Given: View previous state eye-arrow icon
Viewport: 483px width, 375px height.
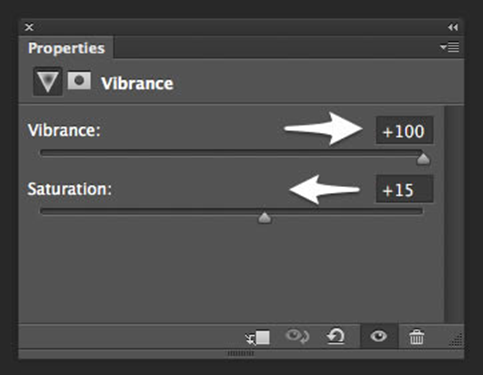Looking at the screenshot, I should (x=297, y=336).
